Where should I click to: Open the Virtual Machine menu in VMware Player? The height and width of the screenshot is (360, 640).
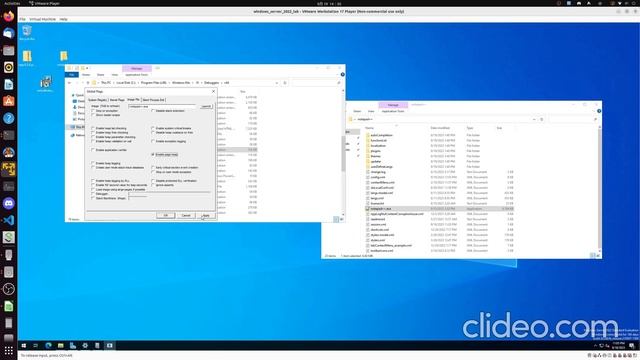42,19
